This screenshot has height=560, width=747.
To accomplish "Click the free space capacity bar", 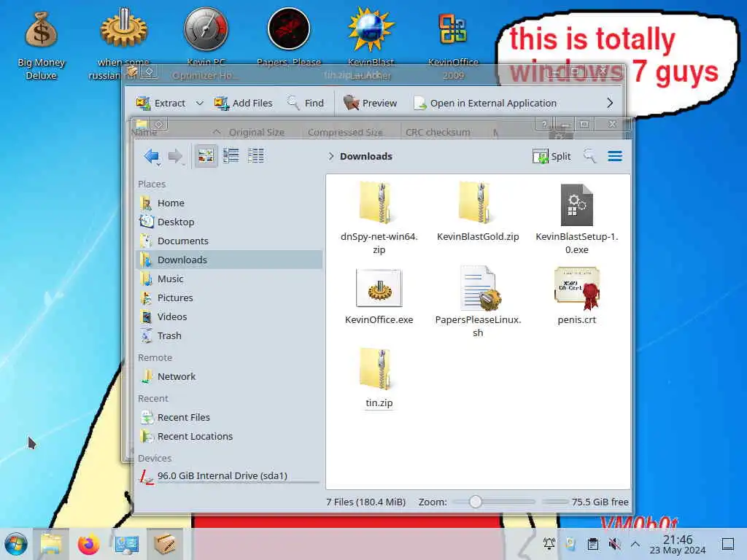I will (x=555, y=502).
